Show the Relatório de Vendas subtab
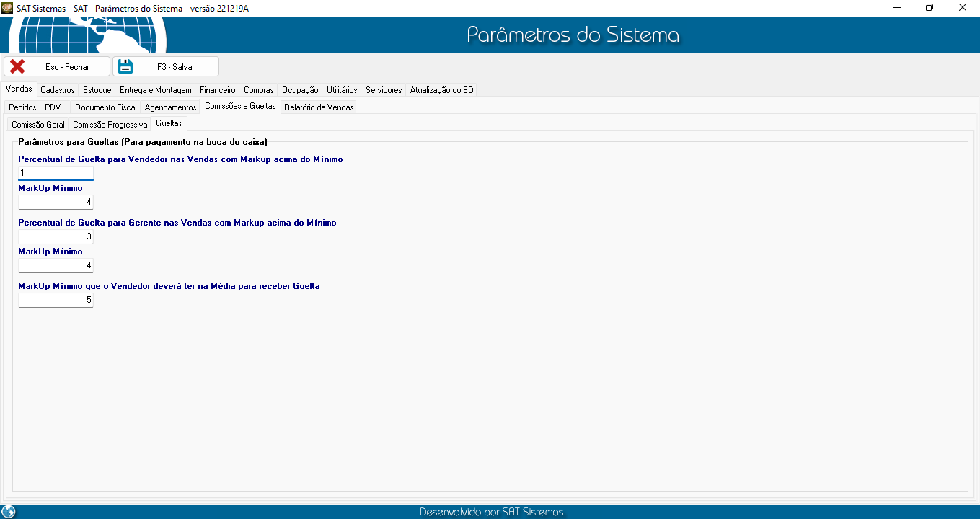Viewport: 980px width, 519px height. click(x=319, y=107)
